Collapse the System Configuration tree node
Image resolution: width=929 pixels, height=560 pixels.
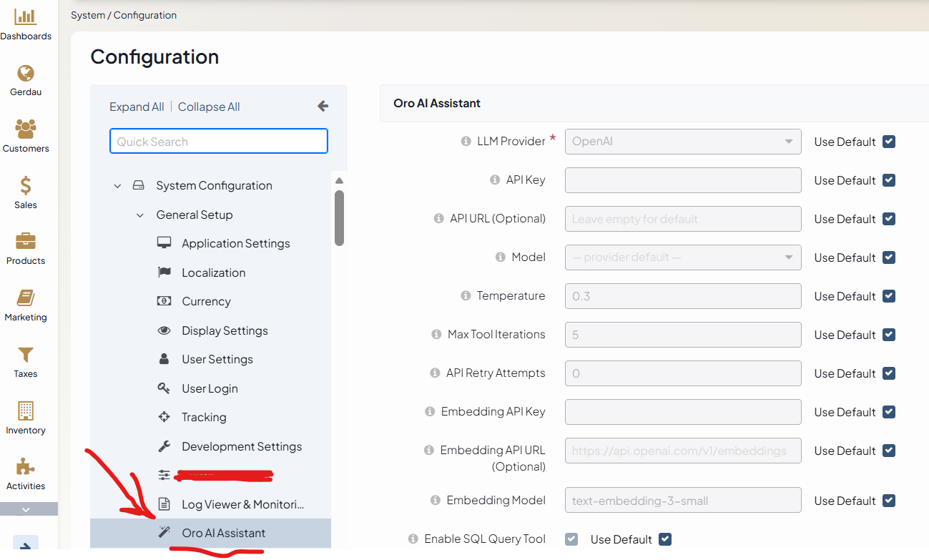117,186
